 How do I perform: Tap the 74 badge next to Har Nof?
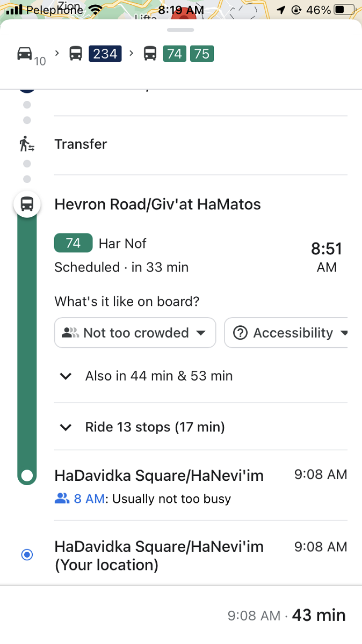point(73,243)
